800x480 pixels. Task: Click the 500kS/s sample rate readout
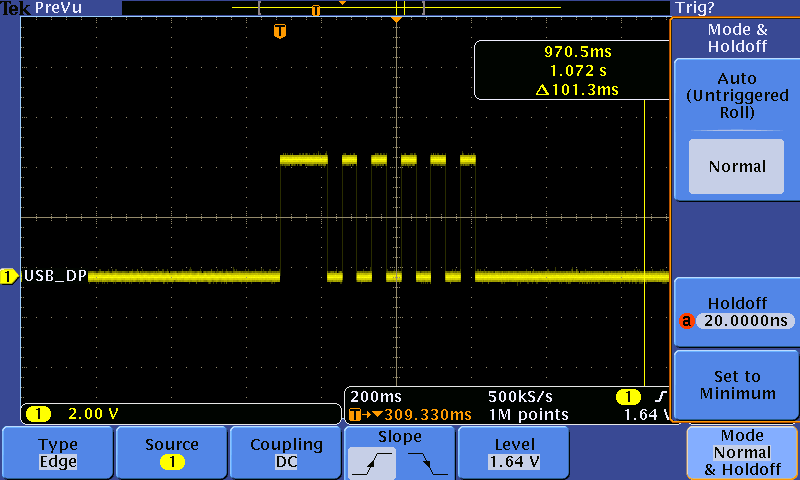tap(520, 396)
